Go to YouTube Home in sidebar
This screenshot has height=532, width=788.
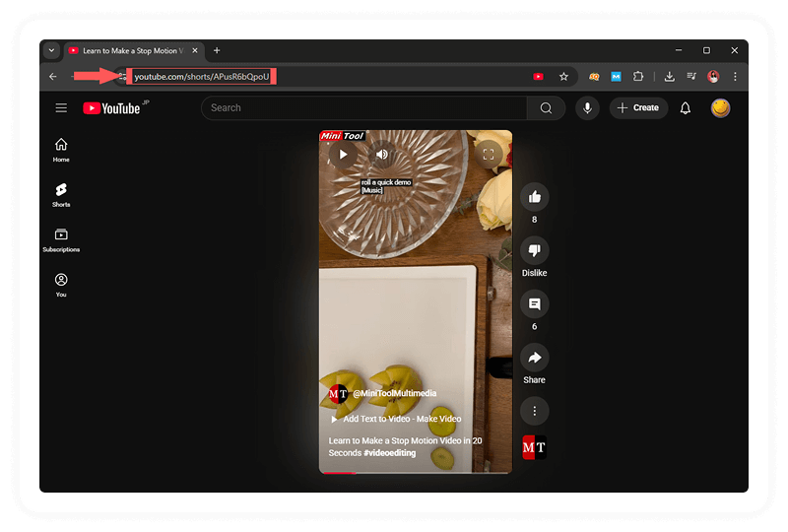[61, 149]
